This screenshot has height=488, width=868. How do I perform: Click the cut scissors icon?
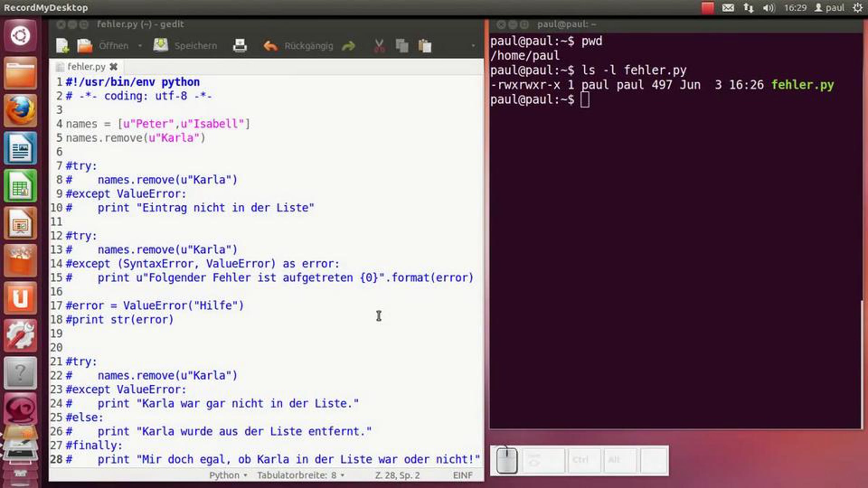pyautogui.click(x=379, y=46)
